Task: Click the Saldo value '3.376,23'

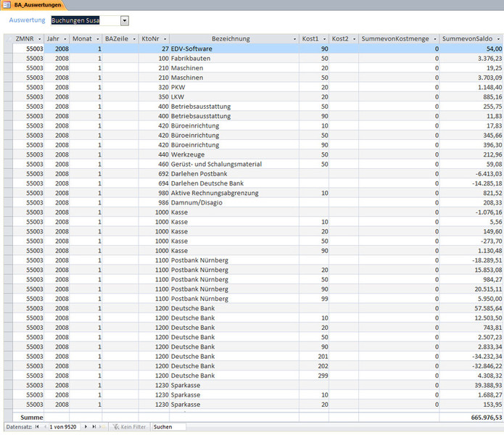Action: point(471,58)
